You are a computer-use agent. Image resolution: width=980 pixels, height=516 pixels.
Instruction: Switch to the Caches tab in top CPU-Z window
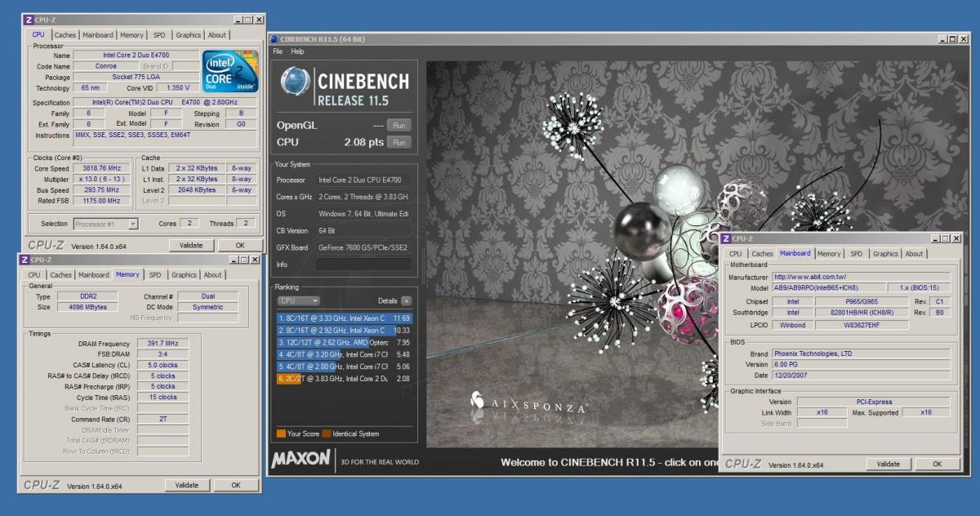(x=65, y=35)
